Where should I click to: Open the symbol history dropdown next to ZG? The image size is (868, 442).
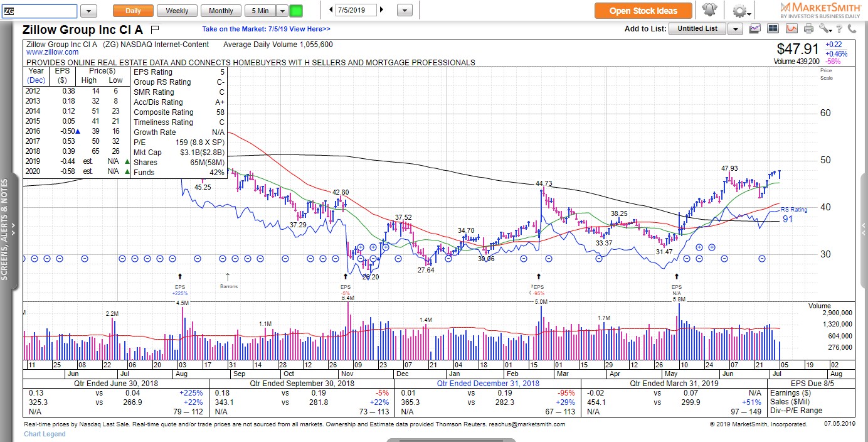pyautogui.click(x=88, y=11)
